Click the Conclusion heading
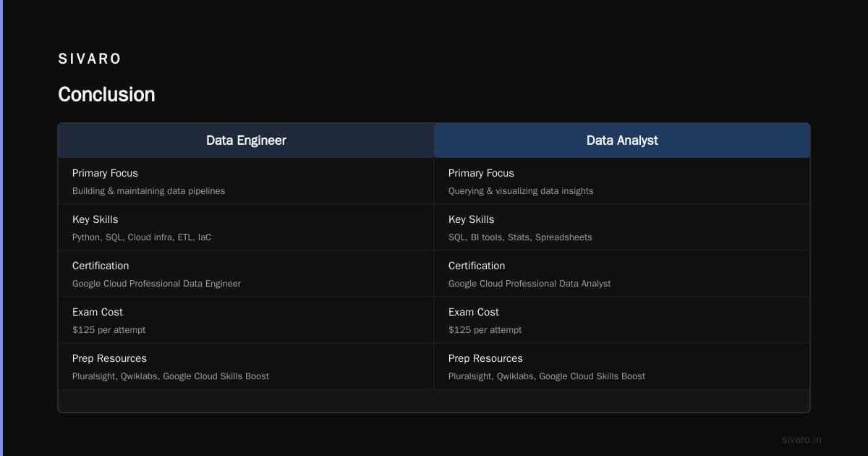868x456 pixels. 106,95
